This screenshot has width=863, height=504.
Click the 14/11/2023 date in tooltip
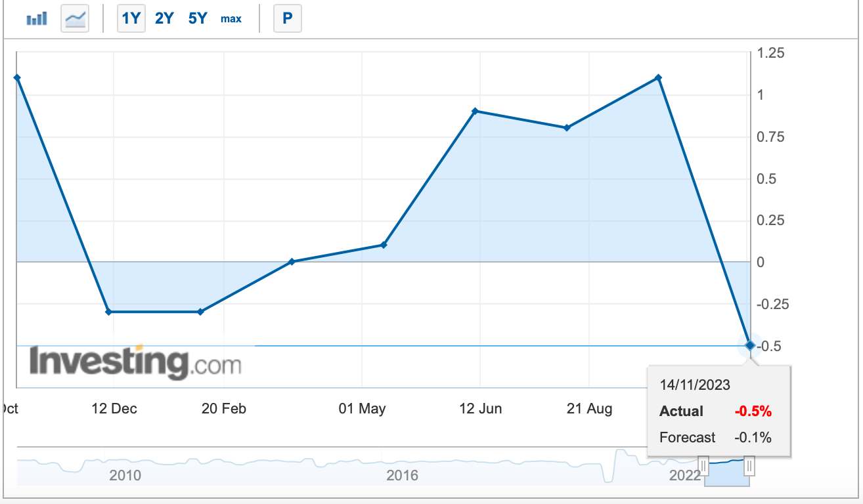coord(695,385)
